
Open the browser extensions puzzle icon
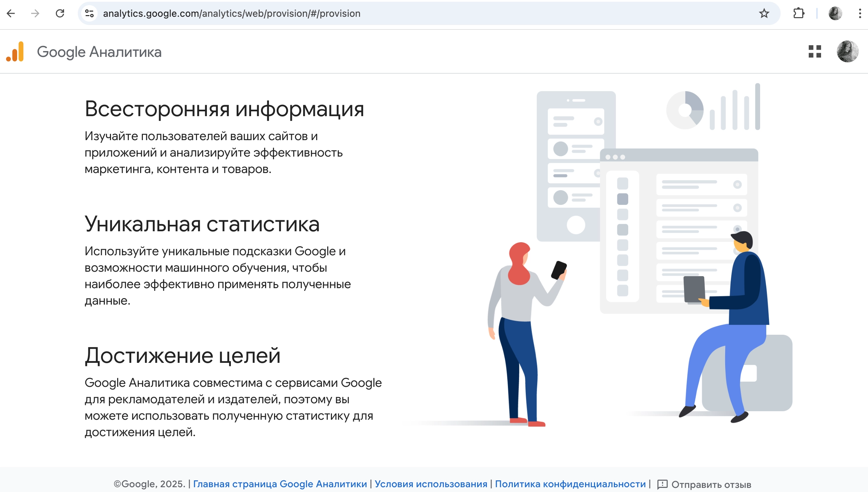[x=798, y=13]
